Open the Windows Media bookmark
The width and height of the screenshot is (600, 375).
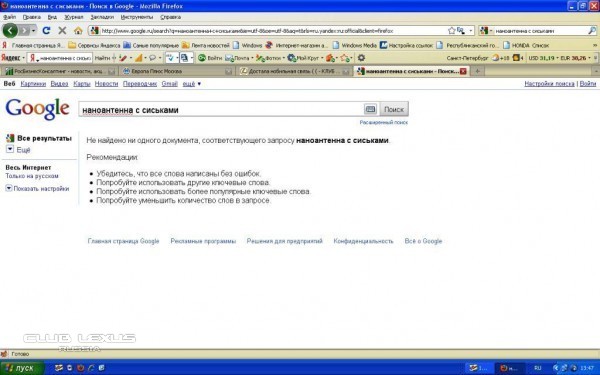click(x=355, y=45)
